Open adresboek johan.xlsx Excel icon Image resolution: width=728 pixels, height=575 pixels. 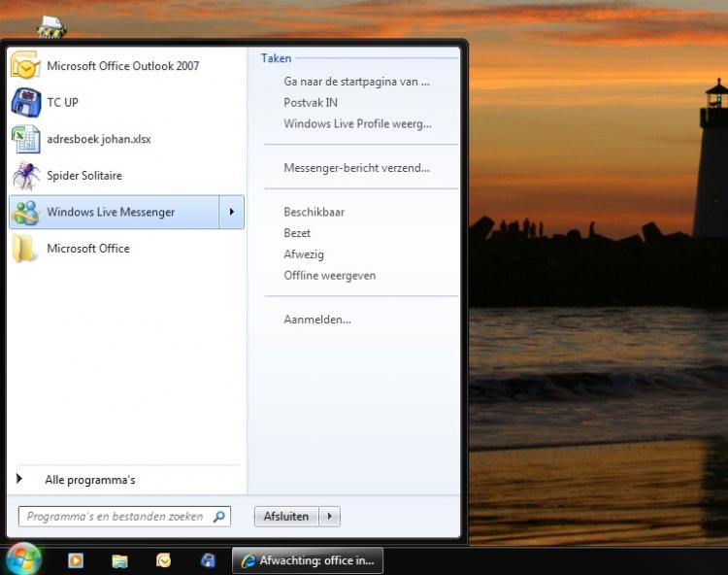(25, 139)
